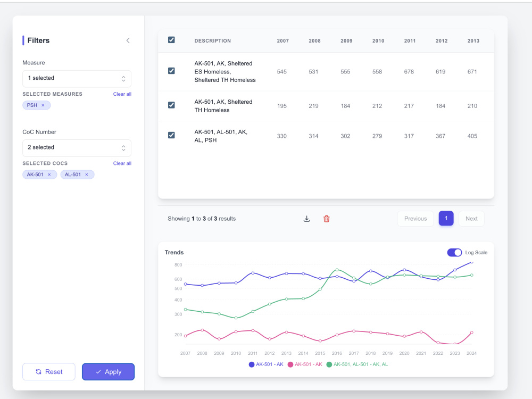
Task: Open the Measure dropdown
Action: (x=77, y=78)
